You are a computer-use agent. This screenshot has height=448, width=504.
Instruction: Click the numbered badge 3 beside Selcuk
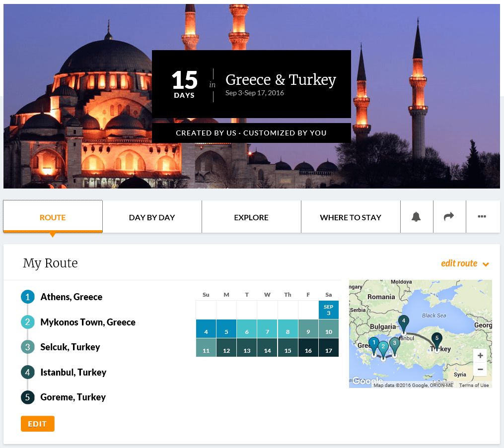[28, 347]
